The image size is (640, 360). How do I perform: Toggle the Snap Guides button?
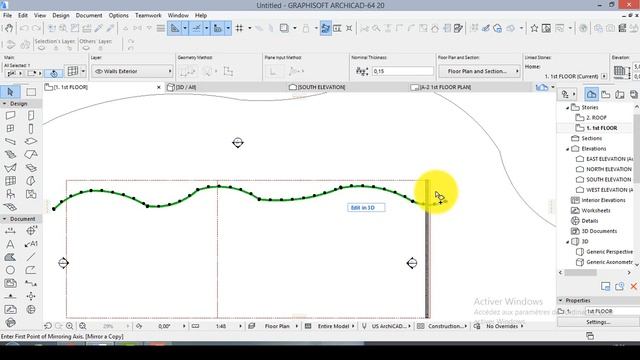pyautogui.click(x=196, y=28)
